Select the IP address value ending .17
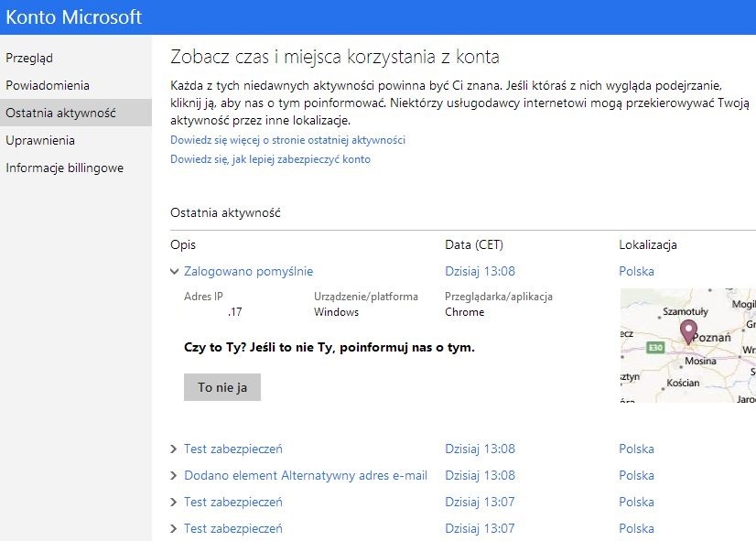The height and width of the screenshot is (541, 756). click(x=234, y=312)
